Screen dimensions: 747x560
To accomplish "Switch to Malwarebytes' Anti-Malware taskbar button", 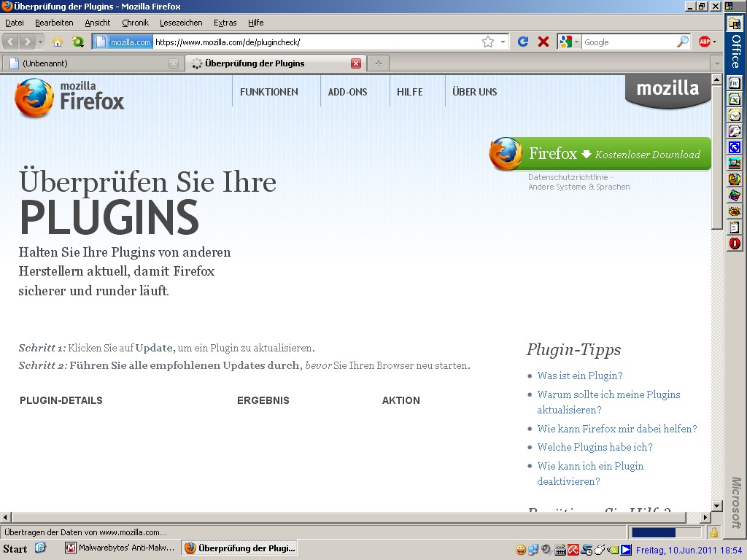I will pyautogui.click(x=120, y=548).
